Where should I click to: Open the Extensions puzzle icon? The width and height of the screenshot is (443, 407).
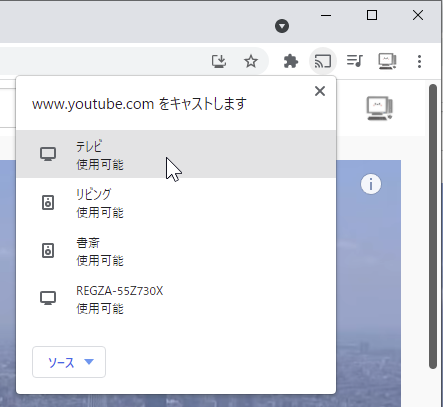291,61
